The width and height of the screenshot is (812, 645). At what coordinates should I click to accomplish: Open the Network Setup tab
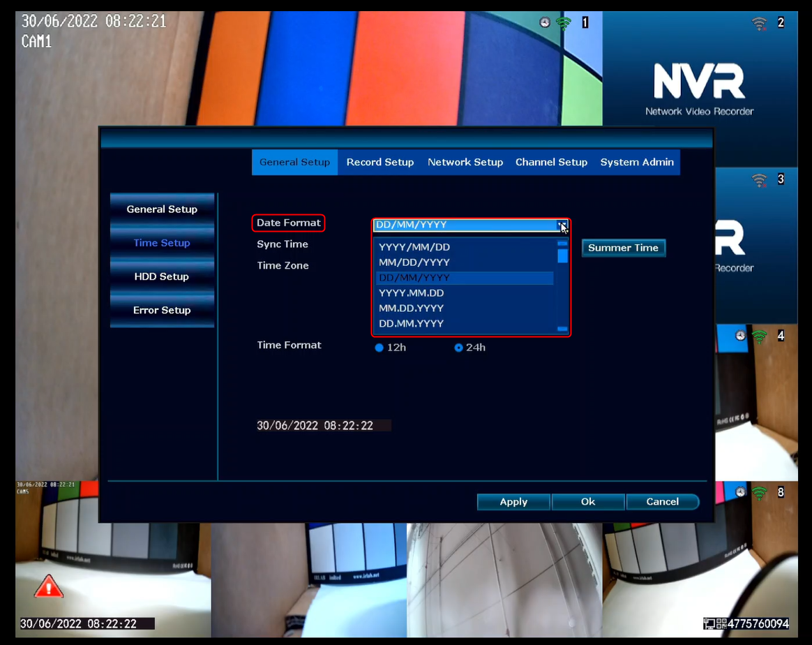[465, 162]
